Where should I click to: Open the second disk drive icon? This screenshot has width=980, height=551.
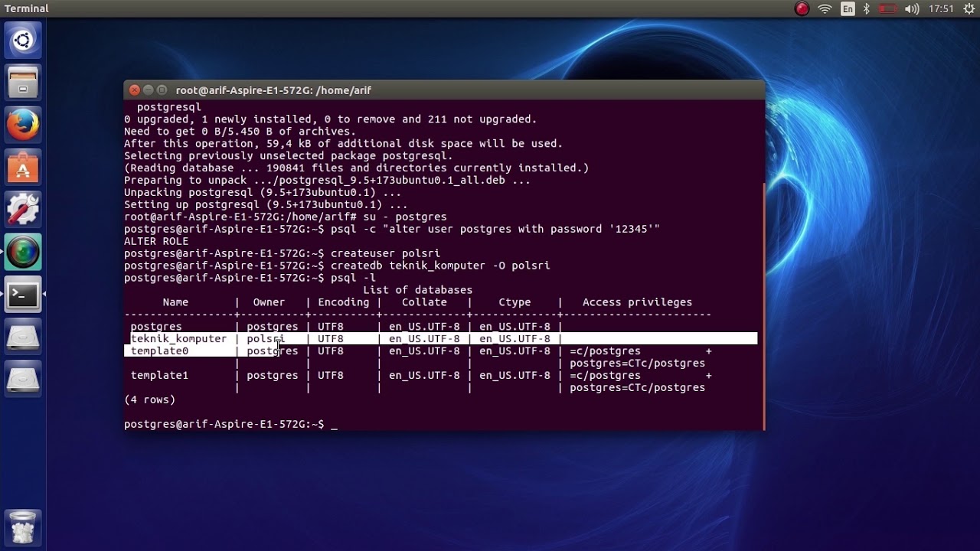point(23,379)
